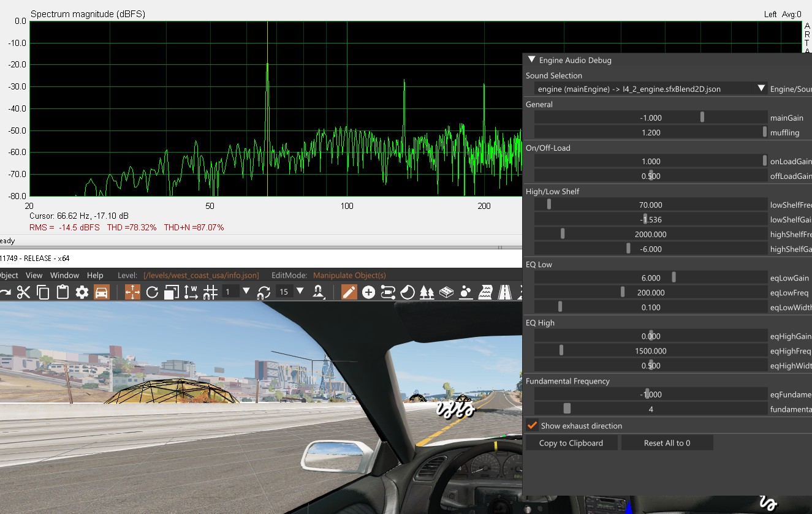Open the View menu
The width and height of the screenshot is (812, 514).
[x=34, y=275]
